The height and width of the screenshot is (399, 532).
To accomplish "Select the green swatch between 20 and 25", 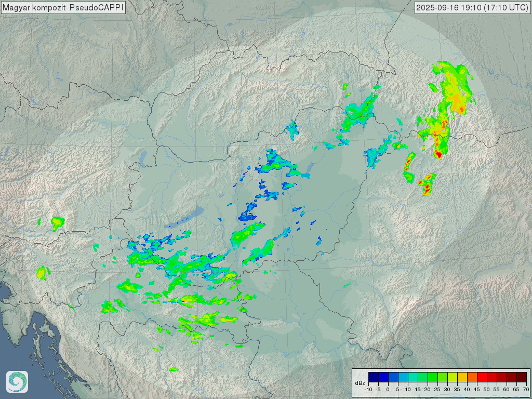I will [x=433, y=377].
